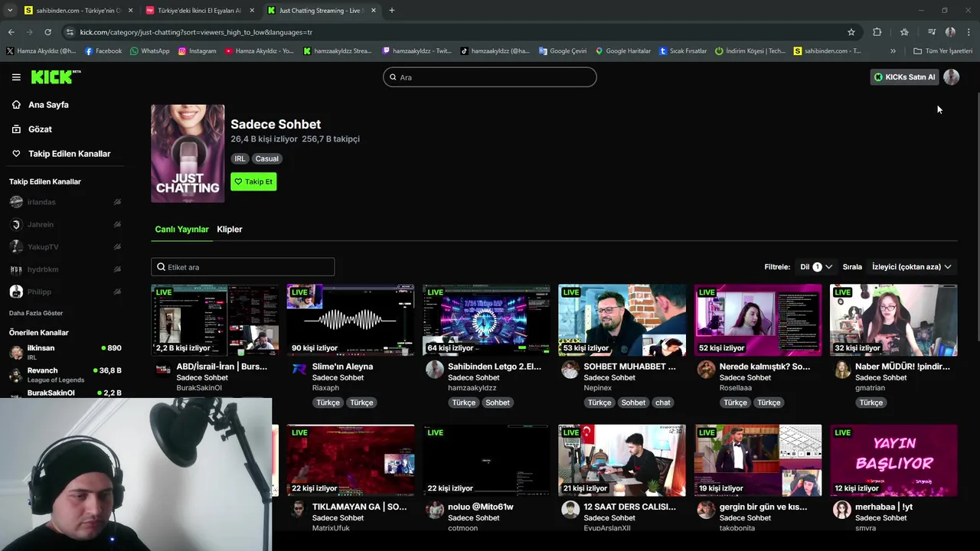Open the Chrome three-dot menu
Image resolution: width=980 pixels, height=551 pixels.
click(969, 32)
